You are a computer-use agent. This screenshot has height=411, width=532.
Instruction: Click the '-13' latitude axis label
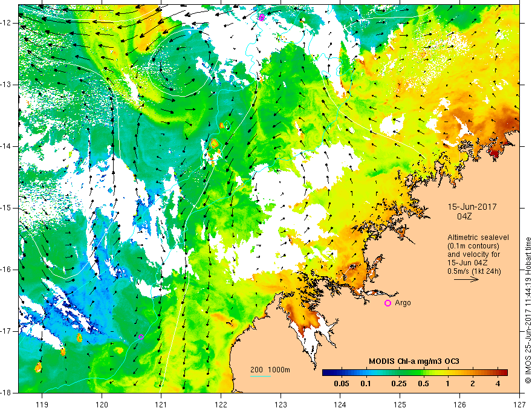coord(7,85)
